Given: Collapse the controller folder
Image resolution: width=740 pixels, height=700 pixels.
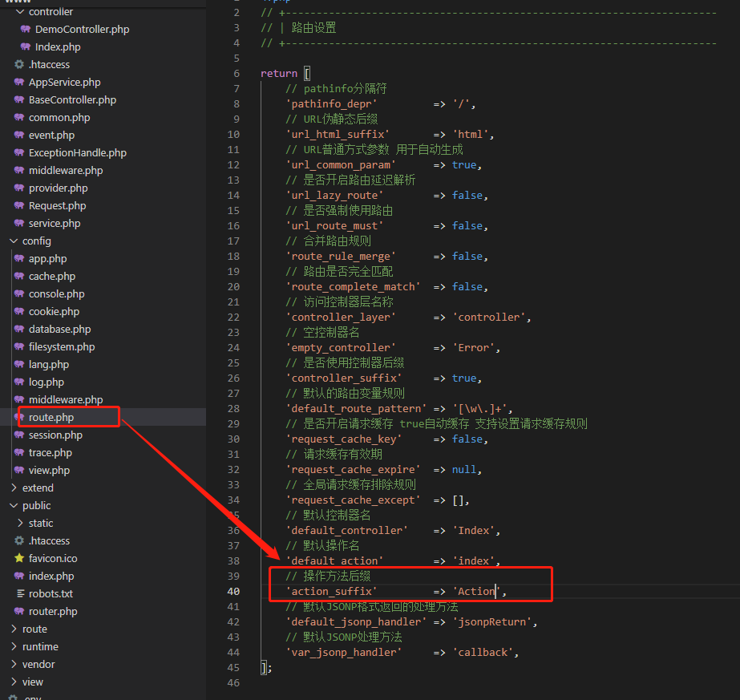Looking at the screenshot, I should click(20, 11).
